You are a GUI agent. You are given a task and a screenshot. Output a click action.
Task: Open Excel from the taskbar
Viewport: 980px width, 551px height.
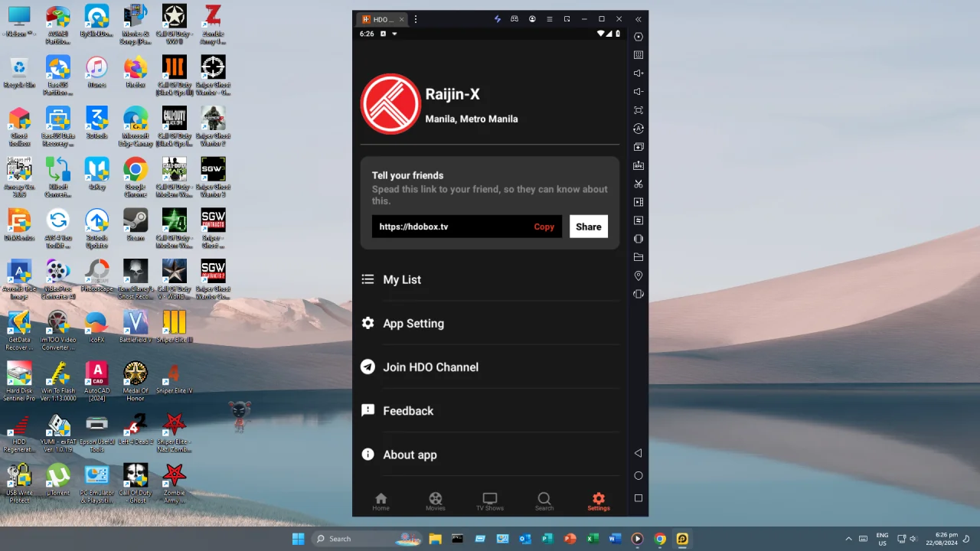pos(593,539)
